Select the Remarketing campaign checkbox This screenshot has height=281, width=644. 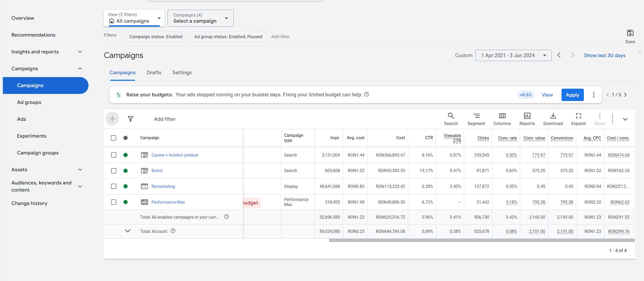[x=113, y=186]
